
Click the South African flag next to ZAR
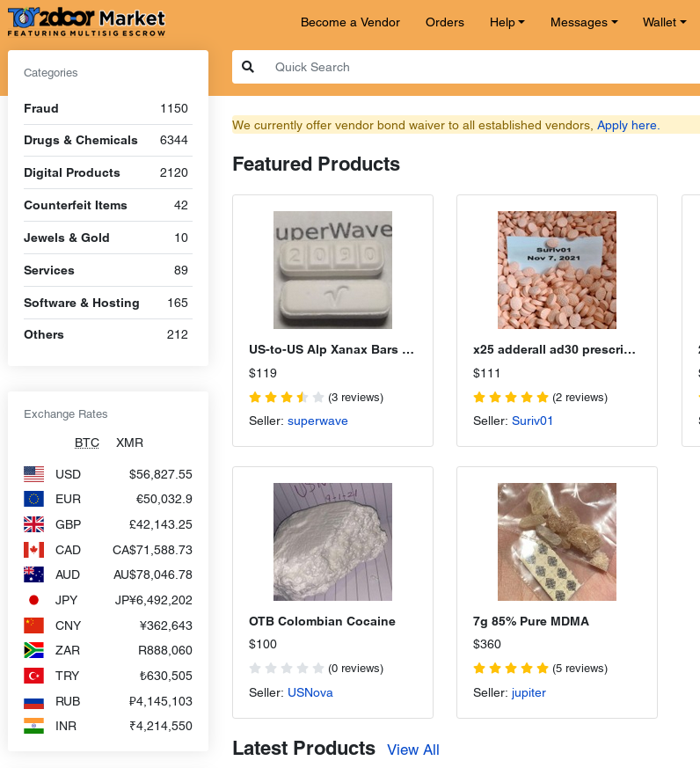(33, 650)
